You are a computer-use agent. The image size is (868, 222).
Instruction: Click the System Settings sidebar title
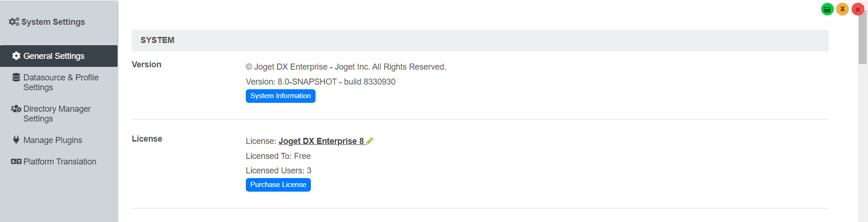click(x=53, y=22)
